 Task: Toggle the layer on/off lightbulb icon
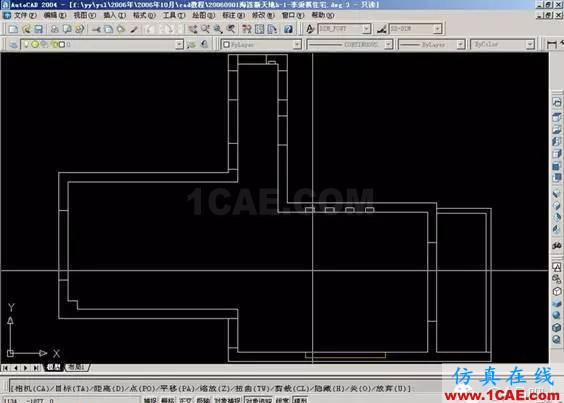(x=26, y=45)
